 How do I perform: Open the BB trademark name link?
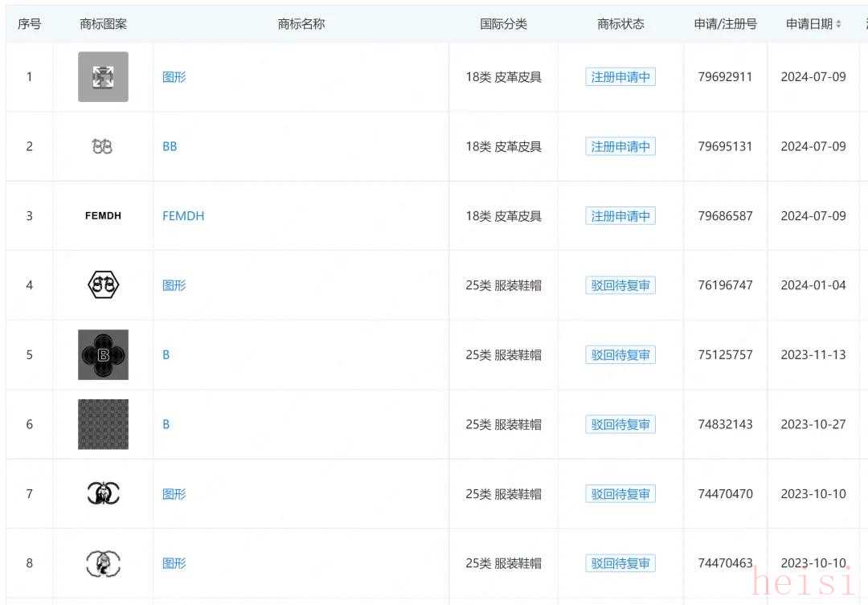pyautogui.click(x=170, y=146)
